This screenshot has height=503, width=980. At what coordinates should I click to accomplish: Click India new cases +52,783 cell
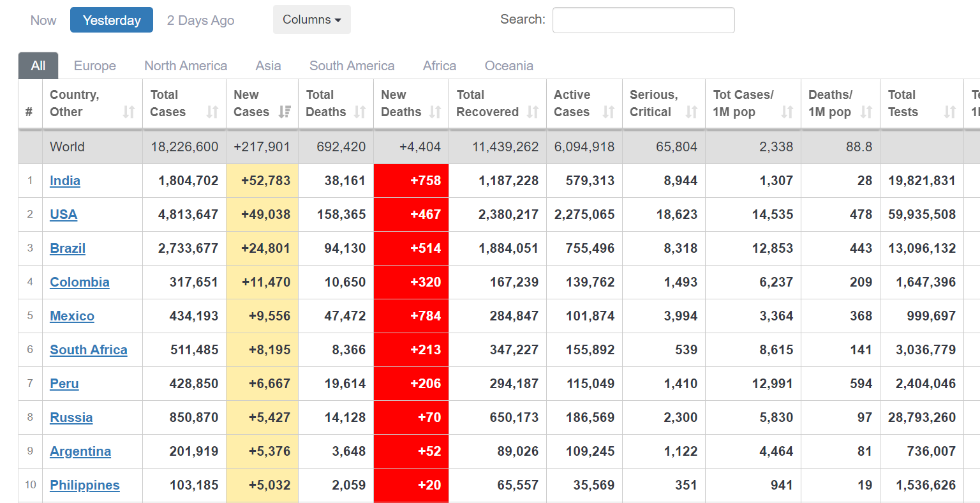(262, 181)
